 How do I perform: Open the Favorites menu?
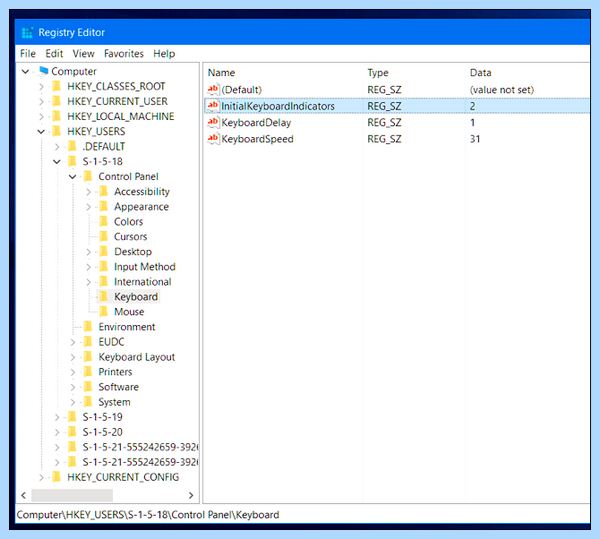(x=124, y=54)
